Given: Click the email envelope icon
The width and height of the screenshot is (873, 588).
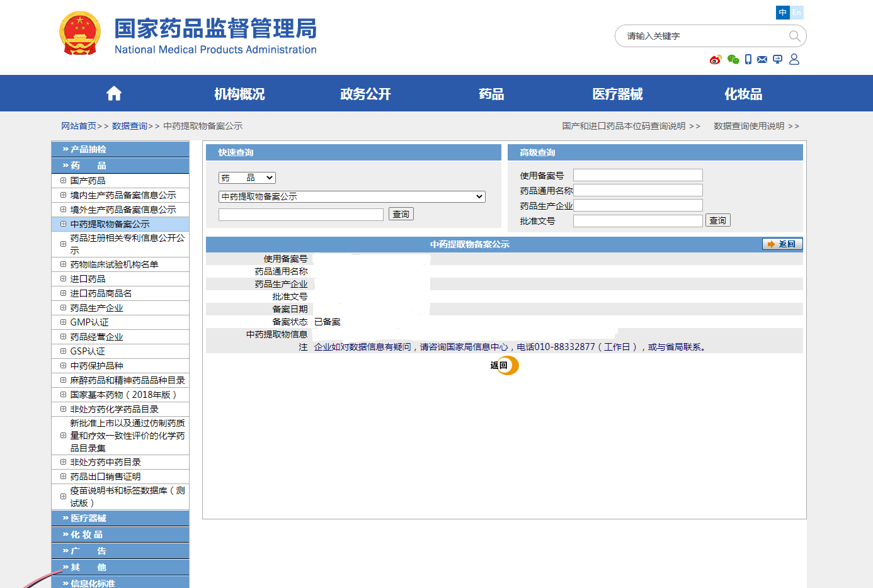Looking at the screenshot, I should pos(762,59).
